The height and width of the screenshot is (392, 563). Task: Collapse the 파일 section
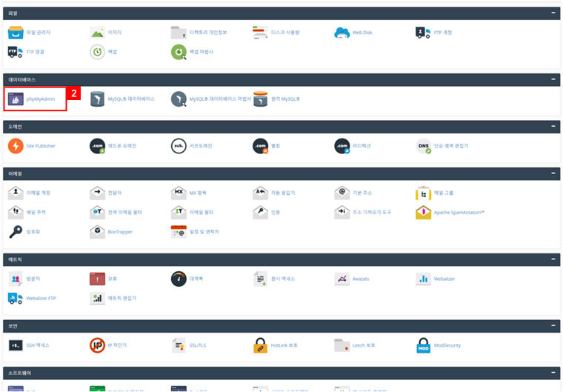coord(553,13)
